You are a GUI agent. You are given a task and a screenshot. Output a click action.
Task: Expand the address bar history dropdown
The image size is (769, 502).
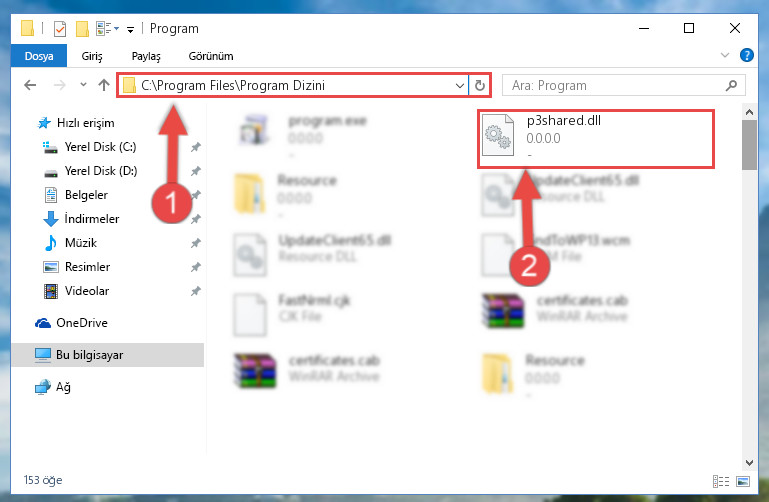tap(460, 85)
